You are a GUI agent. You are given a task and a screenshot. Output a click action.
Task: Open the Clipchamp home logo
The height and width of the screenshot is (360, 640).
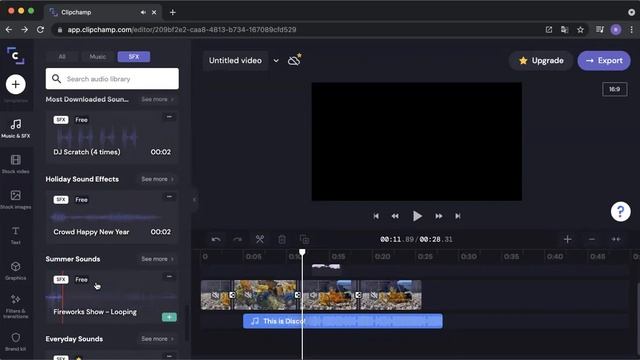16,56
